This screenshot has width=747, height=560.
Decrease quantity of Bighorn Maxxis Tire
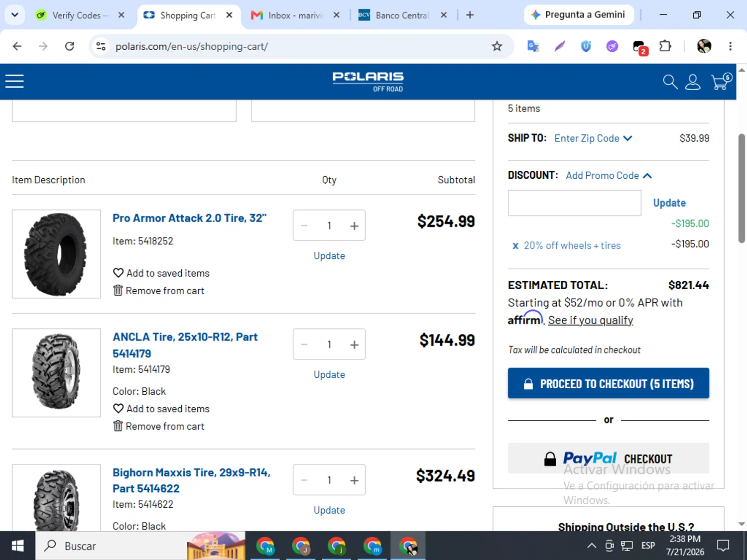(304, 480)
